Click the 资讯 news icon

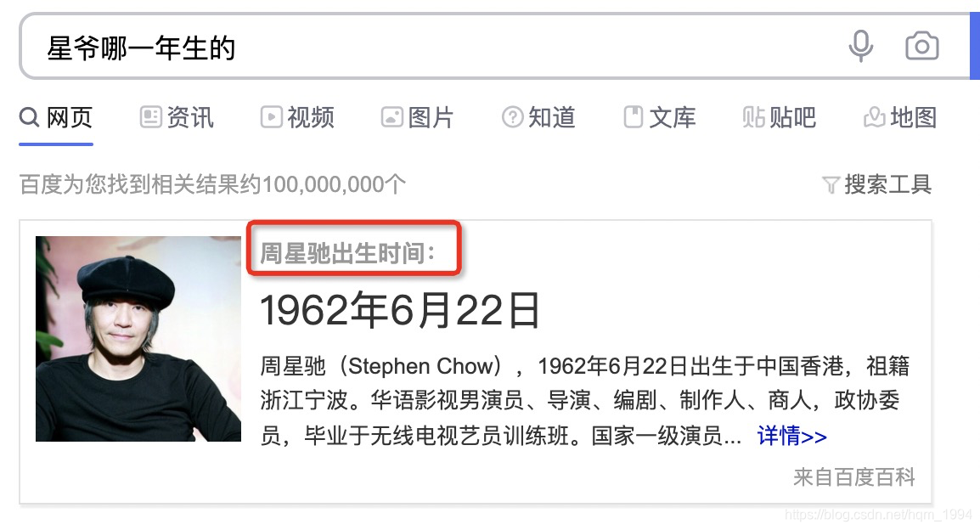click(x=150, y=117)
